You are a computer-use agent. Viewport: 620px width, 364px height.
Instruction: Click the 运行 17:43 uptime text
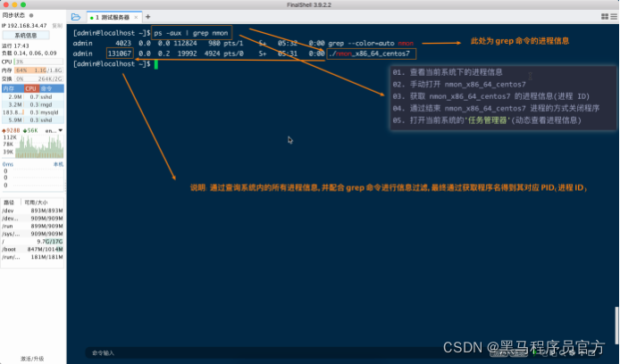pos(15,45)
